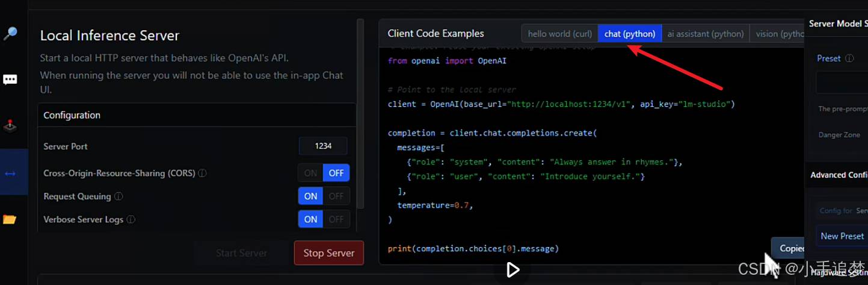Toggle the Verbose Server Logs switch
The height and width of the screenshot is (285, 868).
pyautogui.click(x=324, y=219)
